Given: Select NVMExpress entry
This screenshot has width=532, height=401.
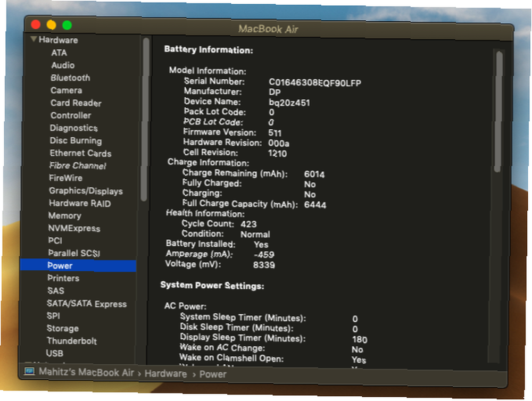Looking at the screenshot, I should (x=74, y=228).
